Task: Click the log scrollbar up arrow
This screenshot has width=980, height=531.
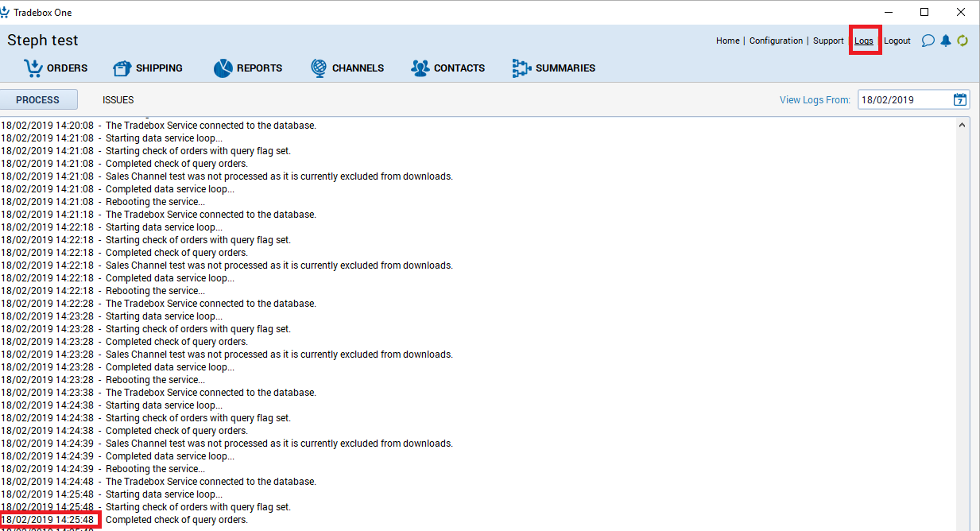Action: pyautogui.click(x=963, y=125)
